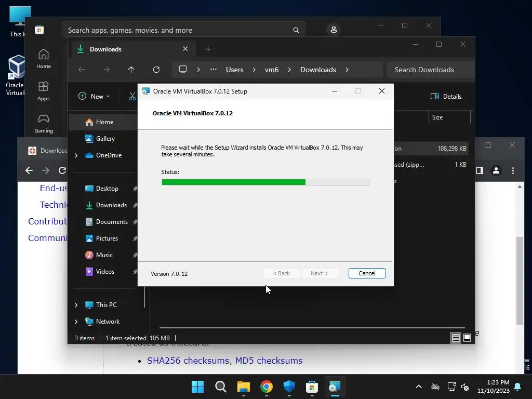Open Pictures quick access folder

(x=107, y=238)
